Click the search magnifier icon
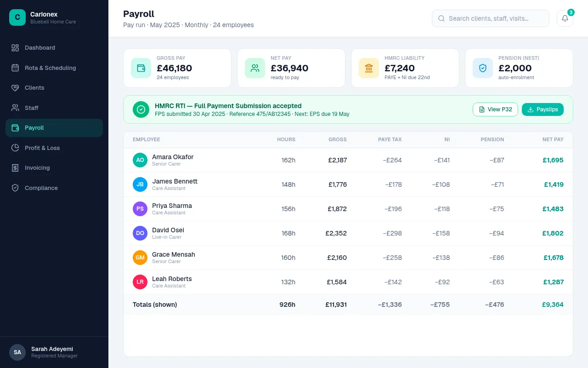The image size is (588, 368). 441,18
